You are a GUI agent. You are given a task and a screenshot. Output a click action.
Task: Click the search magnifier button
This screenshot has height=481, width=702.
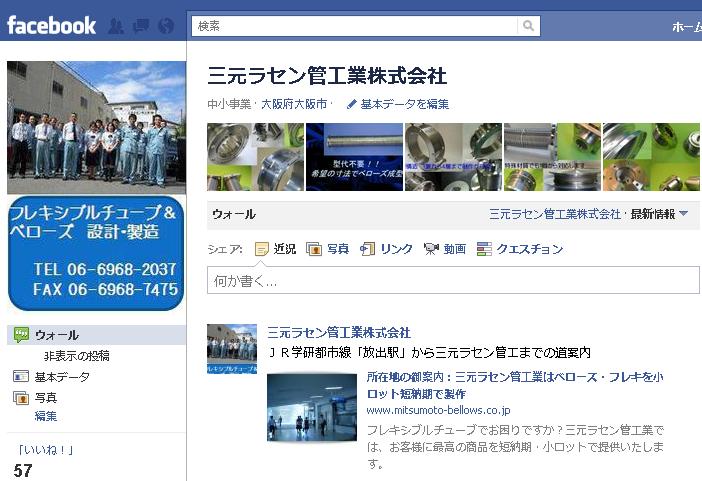click(x=528, y=26)
